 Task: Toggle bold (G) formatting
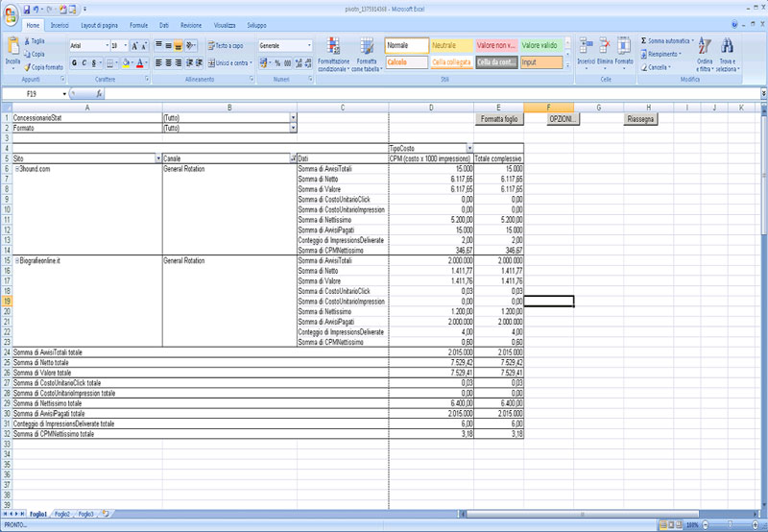tap(75, 63)
